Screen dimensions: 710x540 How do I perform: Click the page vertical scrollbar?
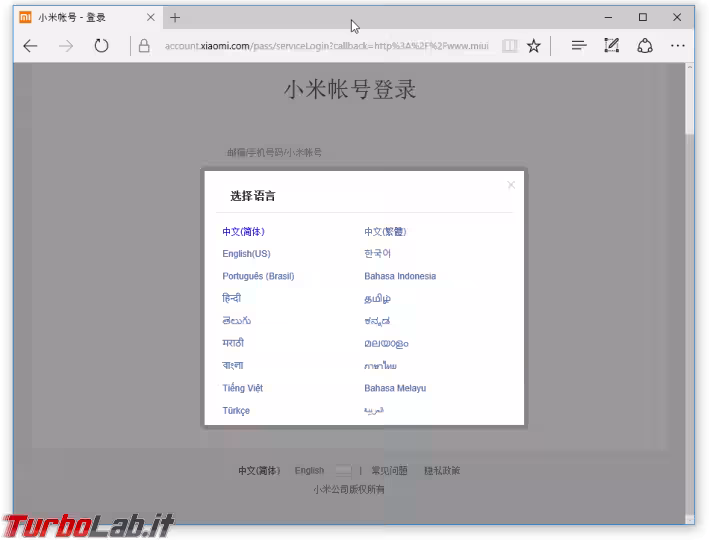[690, 291]
